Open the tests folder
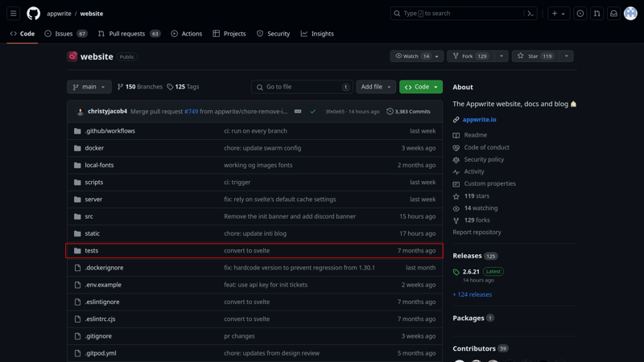 tap(92, 251)
